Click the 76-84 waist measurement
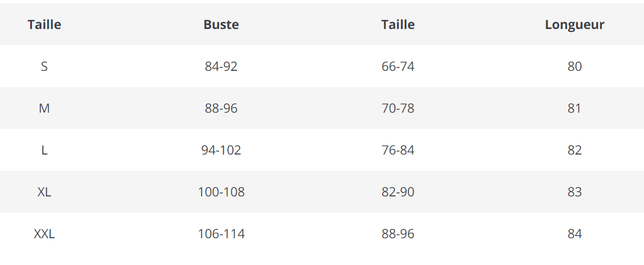 [x=398, y=150]
